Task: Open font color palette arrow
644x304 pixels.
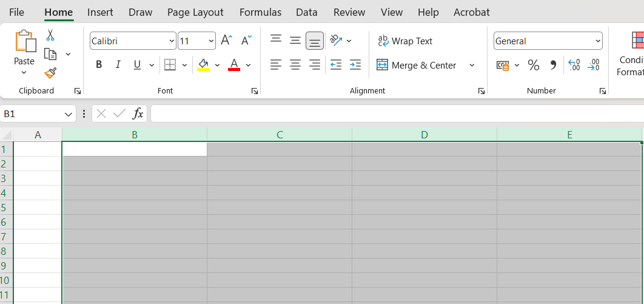Action: 248,65
